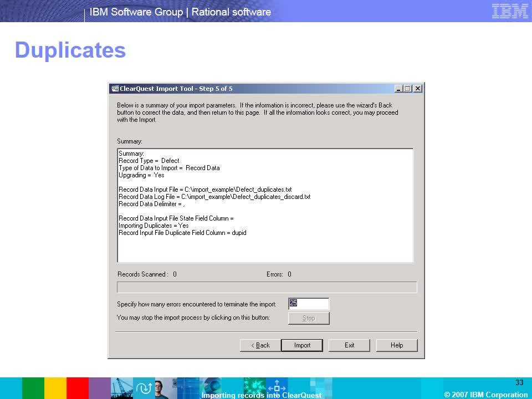Minimize the ClearQuest Import Tool window
Image resolution: width=532 pixels, height=399 pixels.
(398, 89)
